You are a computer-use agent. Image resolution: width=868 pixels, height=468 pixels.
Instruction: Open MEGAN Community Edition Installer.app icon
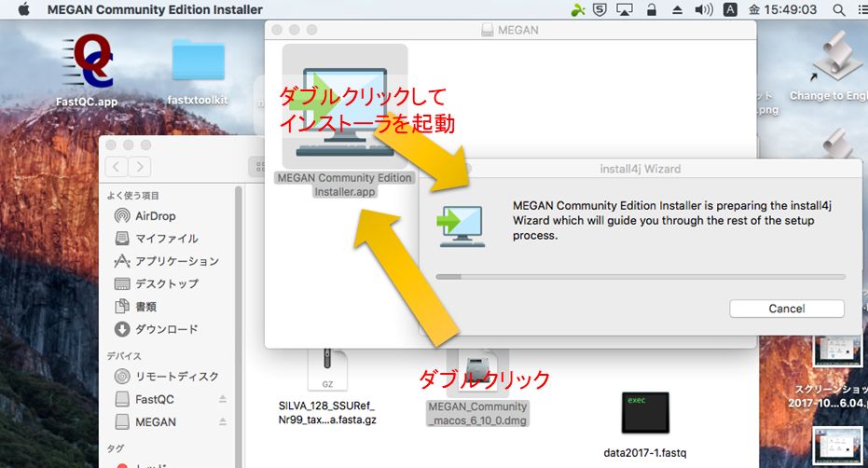[345, 106]
